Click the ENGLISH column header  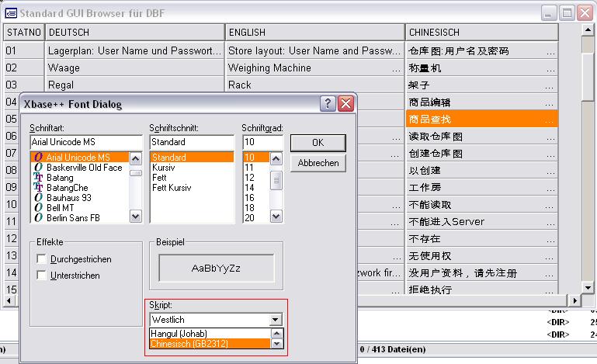[314, 33]
